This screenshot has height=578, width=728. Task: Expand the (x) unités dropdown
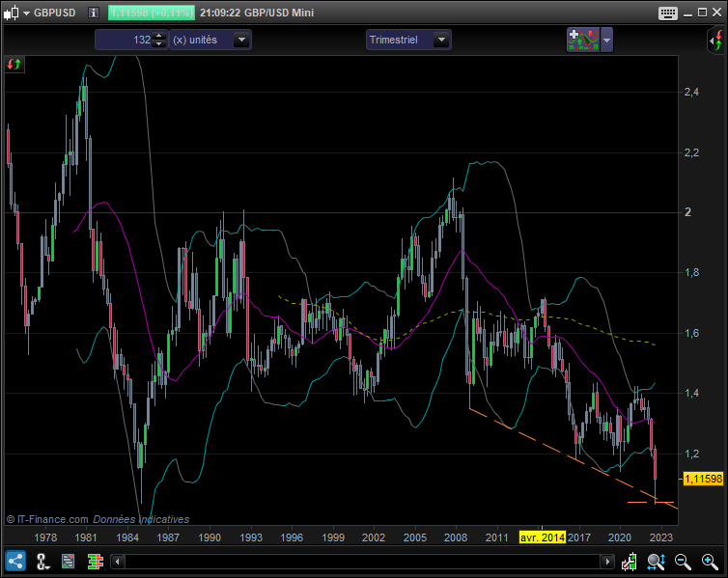[x=241, y=40]
